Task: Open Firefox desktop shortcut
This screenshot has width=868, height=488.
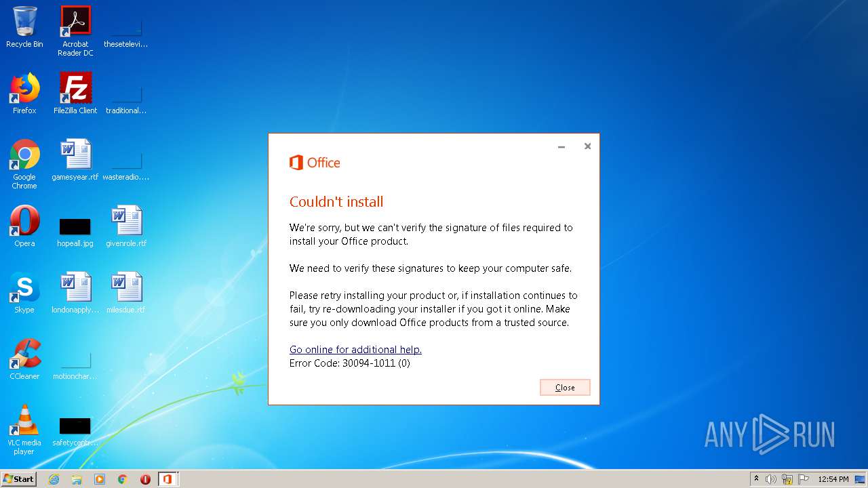Action: [x=24, y=94]
